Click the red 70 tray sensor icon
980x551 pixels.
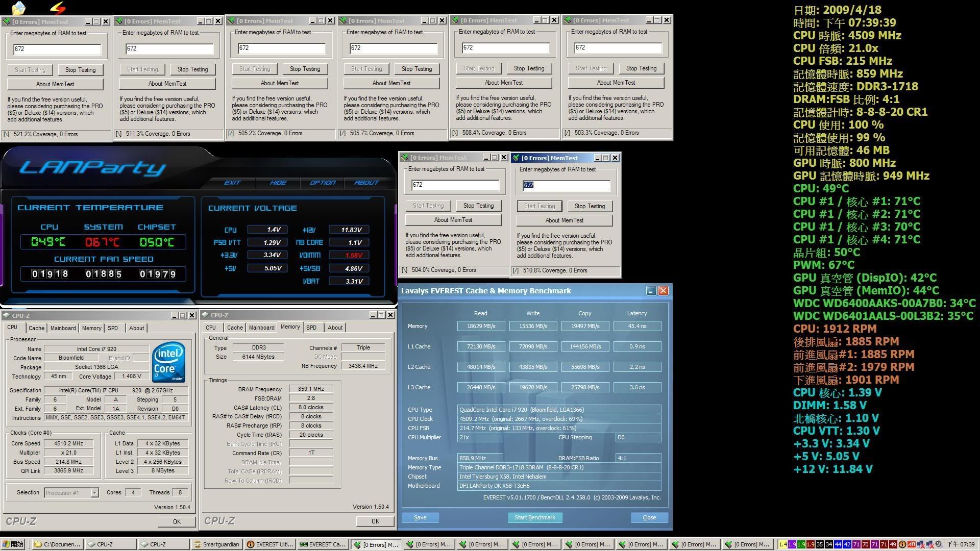pos(866,544)
